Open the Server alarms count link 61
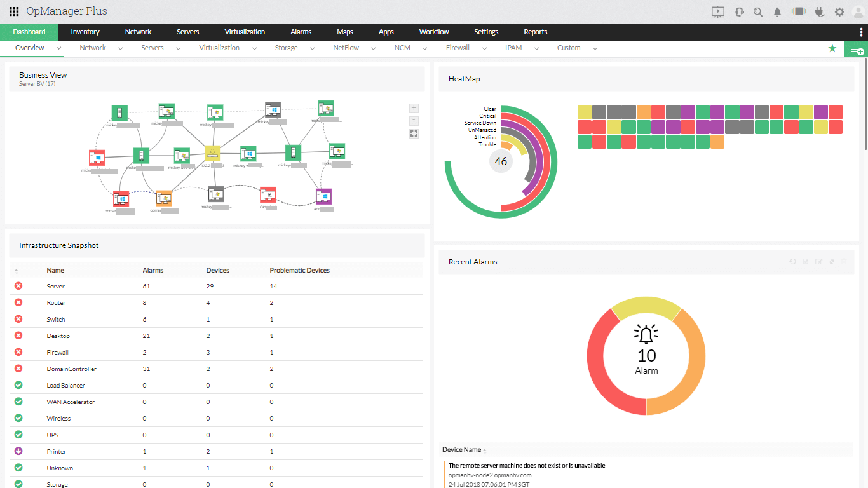The height and width of the screenshot is (488, 868). [146, 286]
